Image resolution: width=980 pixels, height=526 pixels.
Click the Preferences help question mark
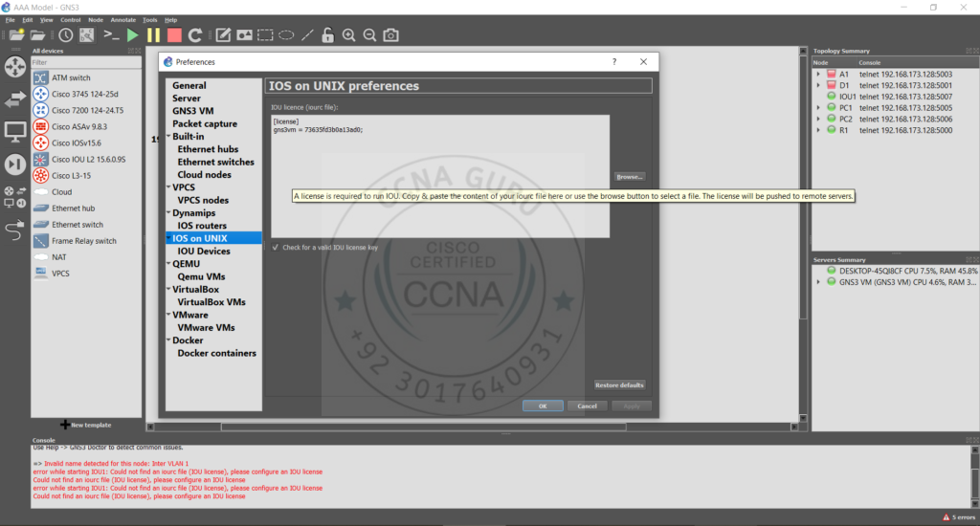tap(614, 62)
